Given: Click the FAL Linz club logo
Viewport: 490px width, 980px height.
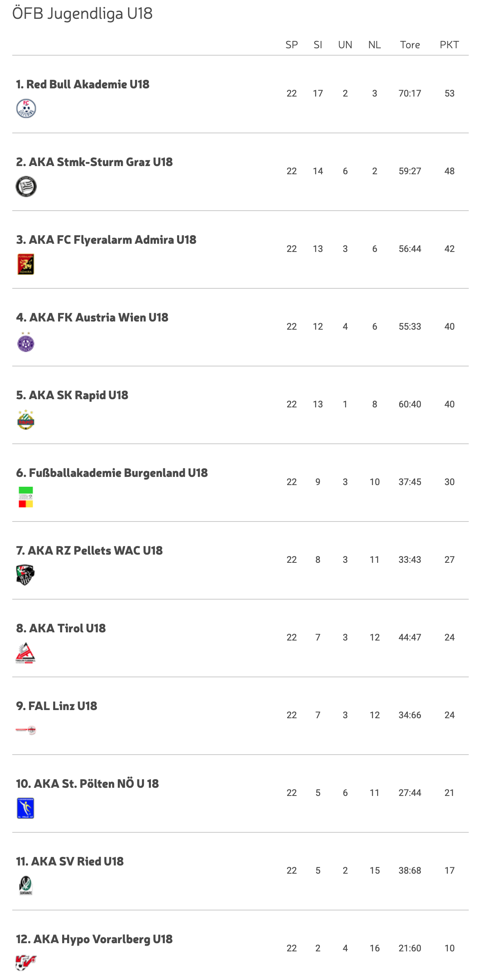Looking at the screenshot, I should coord(26,730).
